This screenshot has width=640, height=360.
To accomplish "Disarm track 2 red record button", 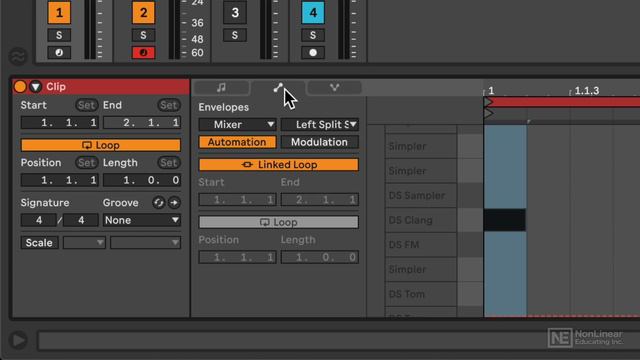I will pos(143,53).
